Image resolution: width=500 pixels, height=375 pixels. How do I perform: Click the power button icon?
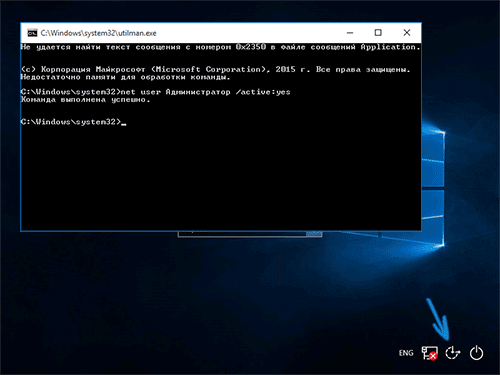pos(476,353)
